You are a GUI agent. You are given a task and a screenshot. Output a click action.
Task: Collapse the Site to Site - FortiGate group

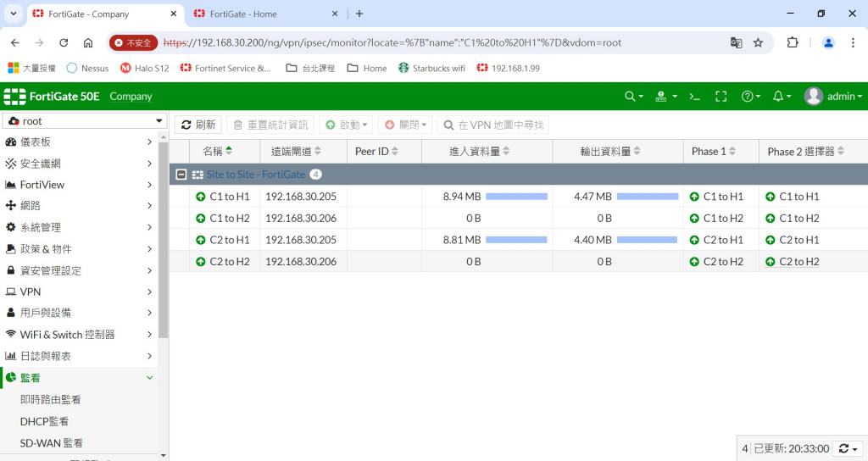[181, 175]
